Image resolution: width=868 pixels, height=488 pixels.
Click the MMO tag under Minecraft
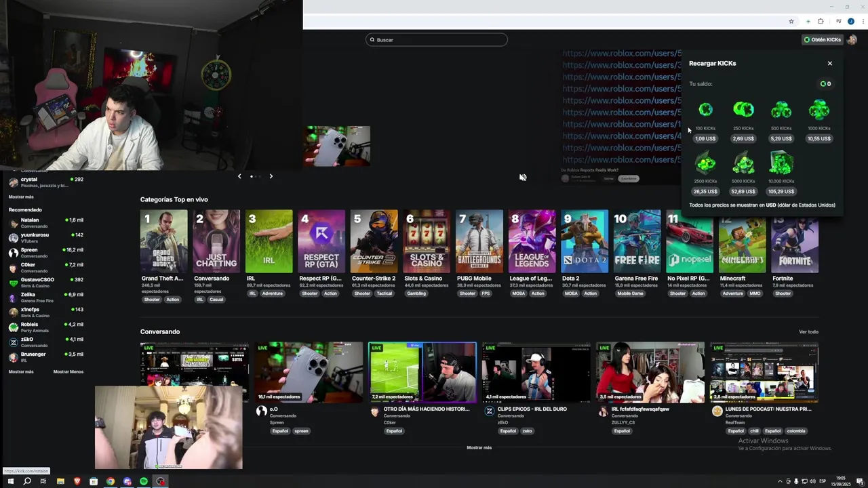coord(755,293)
